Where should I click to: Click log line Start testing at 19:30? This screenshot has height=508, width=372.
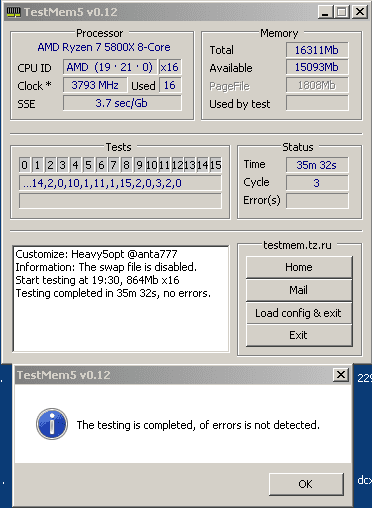pos(97,280)
